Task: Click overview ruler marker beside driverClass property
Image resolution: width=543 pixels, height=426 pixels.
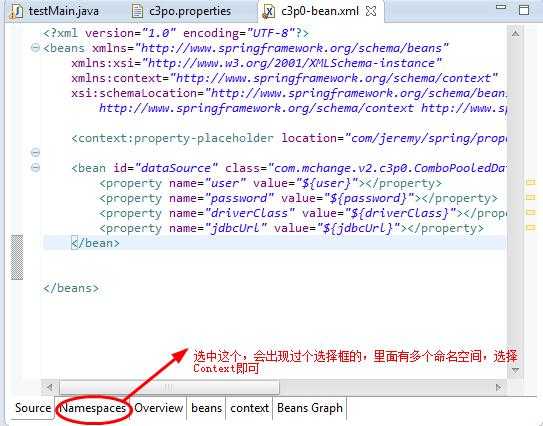Action: pyautogui.click(x=531, y=212)
